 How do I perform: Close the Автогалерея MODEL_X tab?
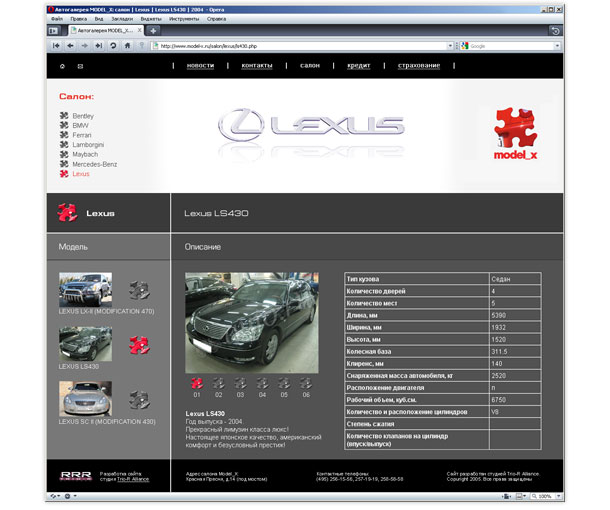(139, 30)
